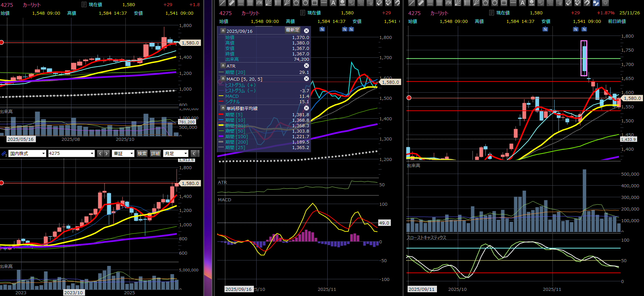Collapse the ATR section using its arrow
Viewport: 644px width, 296px height.
(223, 66)
